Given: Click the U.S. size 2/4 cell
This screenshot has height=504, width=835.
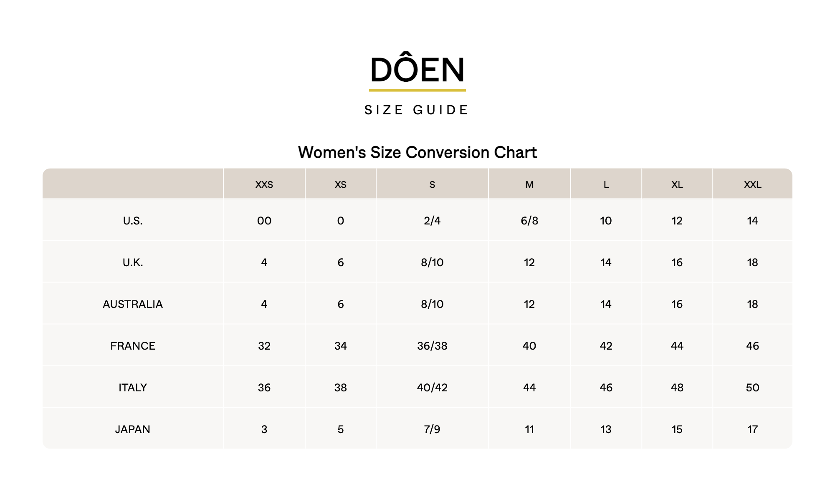Looking at the screenshot, I should [x=432, y=221].
